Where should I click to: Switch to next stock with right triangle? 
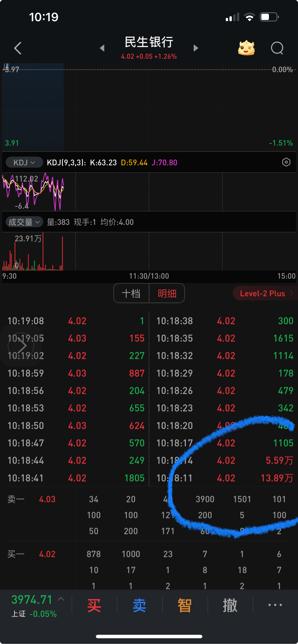click(x=196, y=48)
